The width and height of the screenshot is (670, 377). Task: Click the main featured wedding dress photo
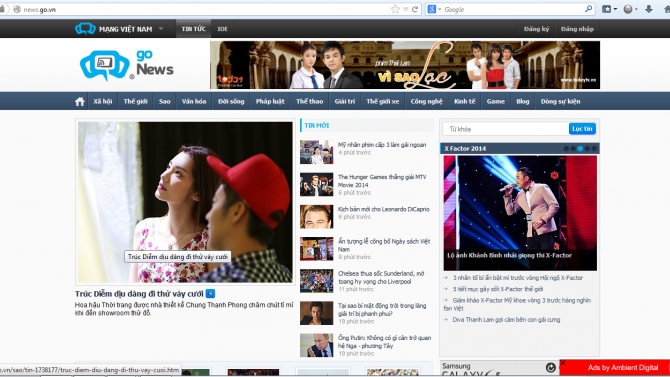click(185, 202)
